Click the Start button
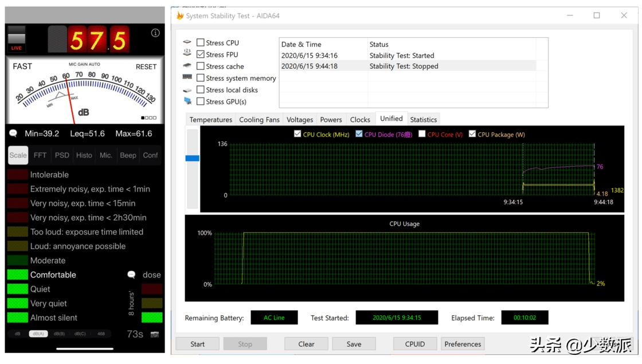 coord(197,344)
